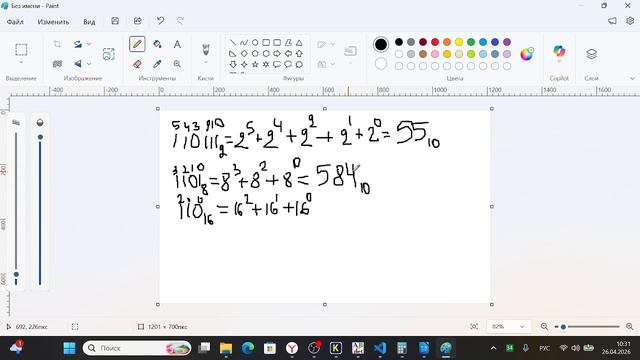Click the Undo arrow
The height and width of the screenshot is (360, 640).
click(x=160, y=21)
